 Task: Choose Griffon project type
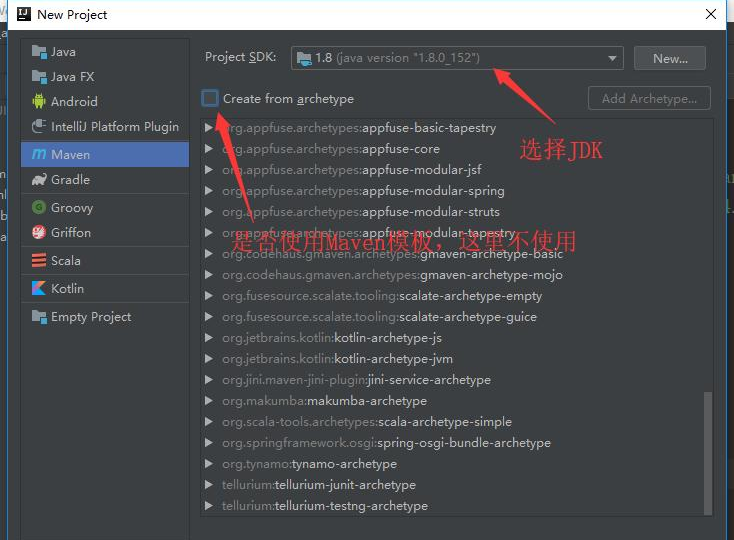click(x=105, y=233)
